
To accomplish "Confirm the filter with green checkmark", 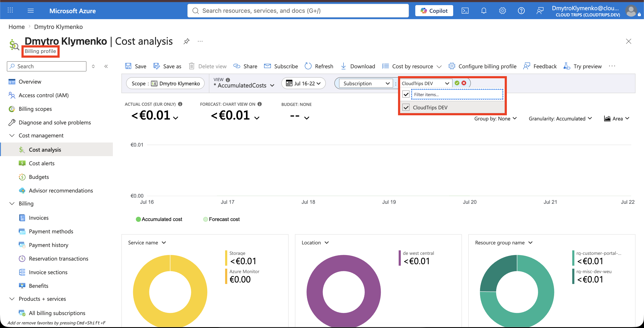I will point(457,83).
